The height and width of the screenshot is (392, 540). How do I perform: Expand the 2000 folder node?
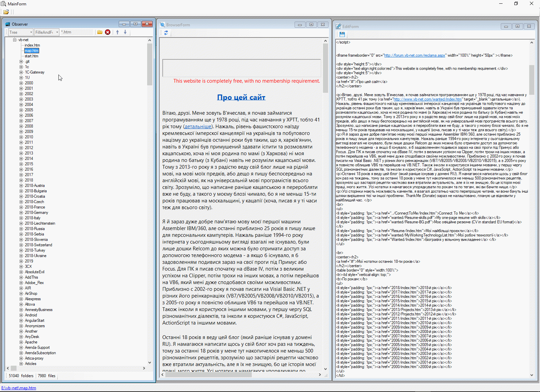[21, 83]
